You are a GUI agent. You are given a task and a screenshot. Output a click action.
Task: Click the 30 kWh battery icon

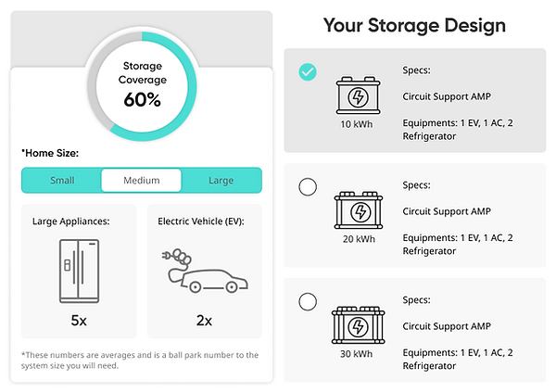coord(358,325)
